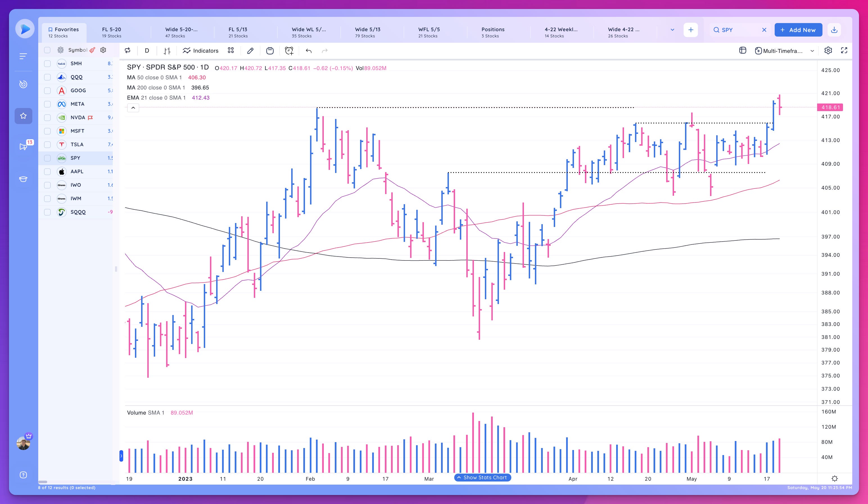Expand the blue side panel arrow handle
868x504 pixels.
(x=121, y=456)
